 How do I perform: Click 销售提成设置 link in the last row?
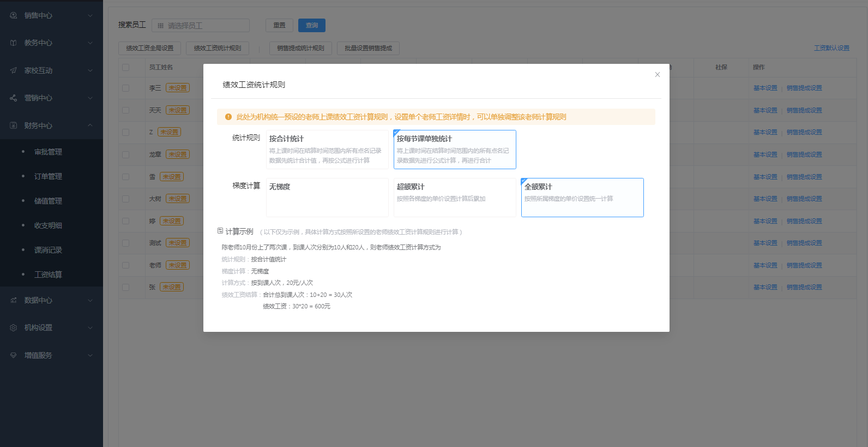(804, 287)
